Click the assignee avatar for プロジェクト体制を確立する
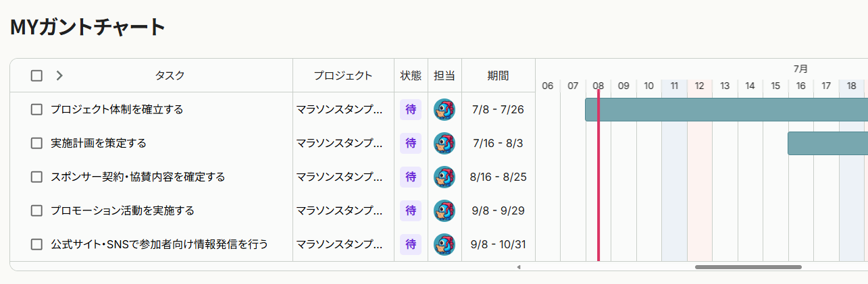This screenshot has width=868, height=284. (x=444, y=109)
